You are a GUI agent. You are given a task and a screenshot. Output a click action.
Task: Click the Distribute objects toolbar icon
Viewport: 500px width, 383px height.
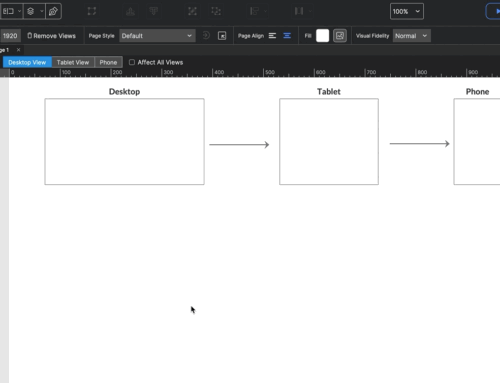[x=299, y=11]
